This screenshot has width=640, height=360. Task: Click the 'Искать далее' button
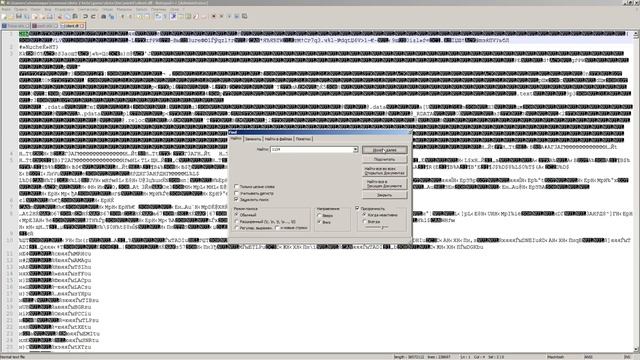tap(384, 150)
